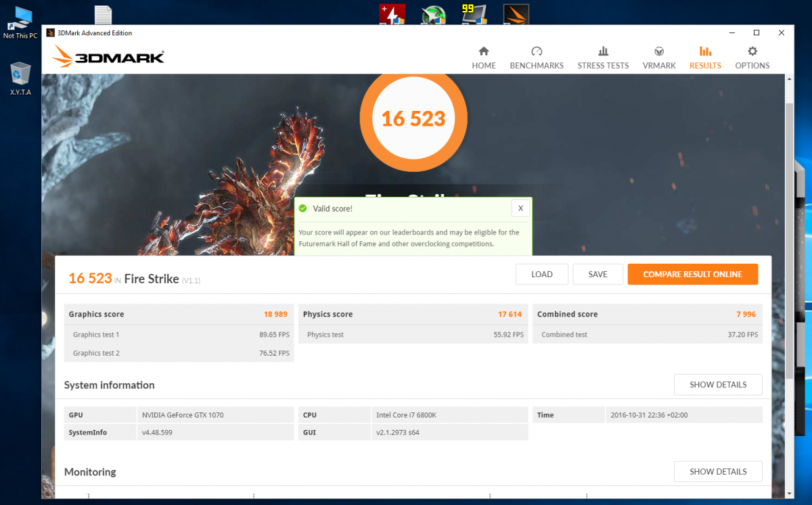This screenshot has height=505, width=812.
Task: Maximize the 3DMark window
Action: (757, 33)
